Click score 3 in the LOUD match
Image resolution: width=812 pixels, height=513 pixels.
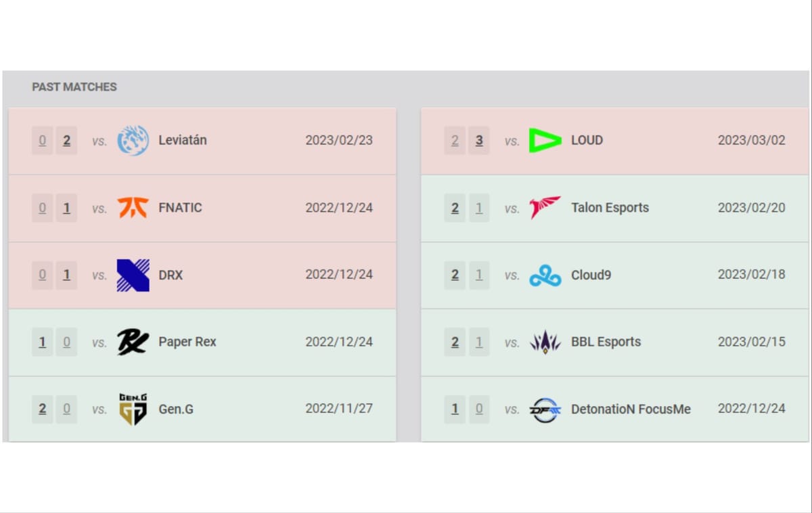click(x=479, y=141)
